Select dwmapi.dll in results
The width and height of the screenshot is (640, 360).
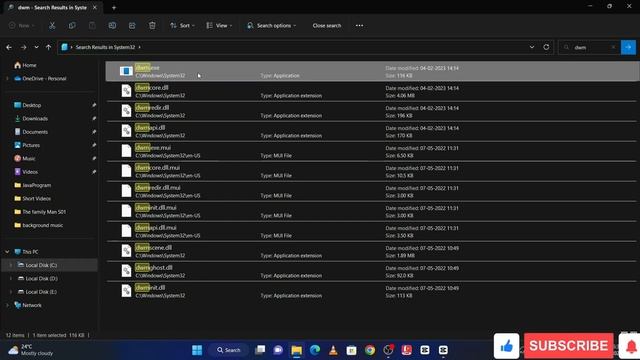coord(372,131)
